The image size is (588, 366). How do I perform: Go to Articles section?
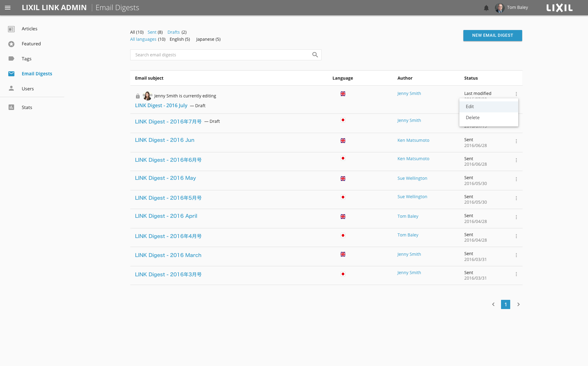(29, 29)
